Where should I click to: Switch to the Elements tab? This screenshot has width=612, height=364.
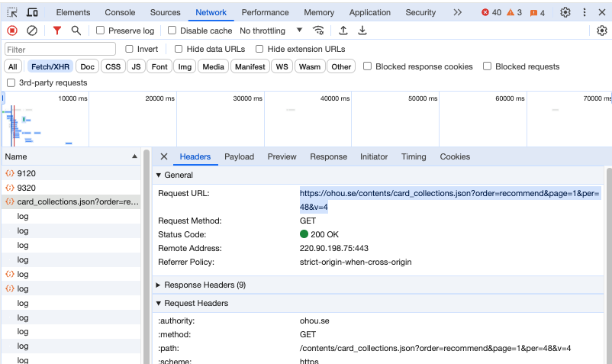(73, 12)
